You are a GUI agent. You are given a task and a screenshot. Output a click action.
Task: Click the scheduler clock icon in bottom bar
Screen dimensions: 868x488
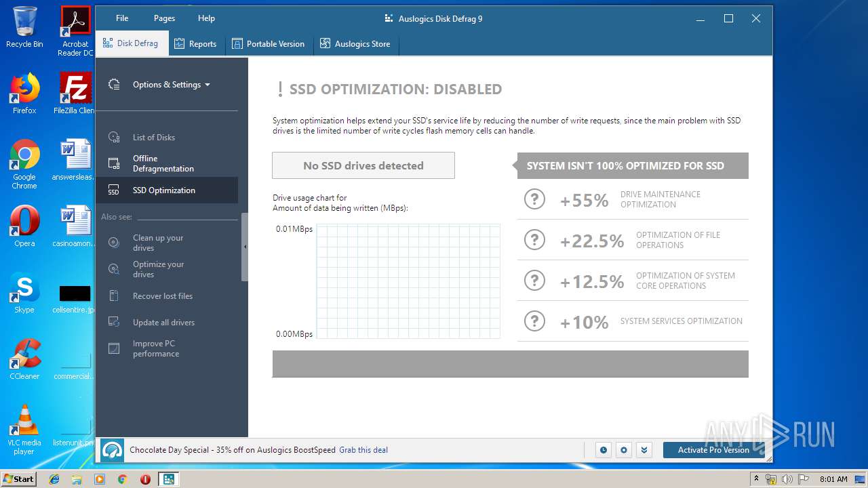[x=603, y=450]
